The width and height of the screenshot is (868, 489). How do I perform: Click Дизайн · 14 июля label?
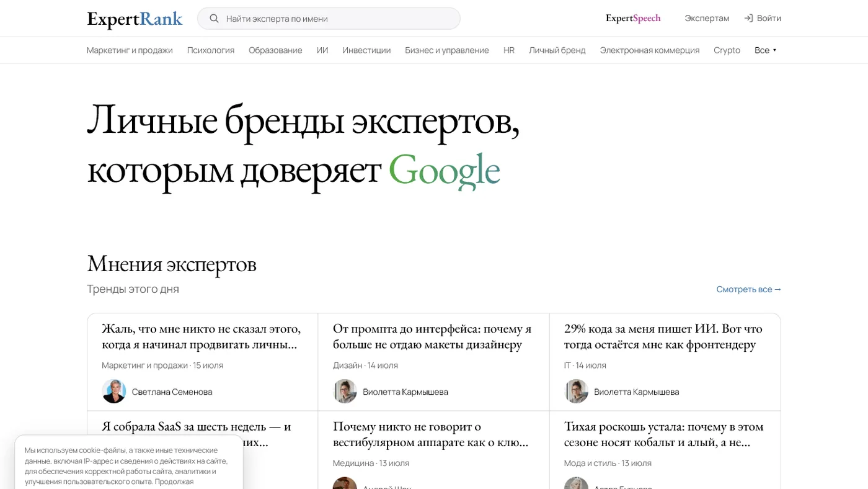(365, 366)
